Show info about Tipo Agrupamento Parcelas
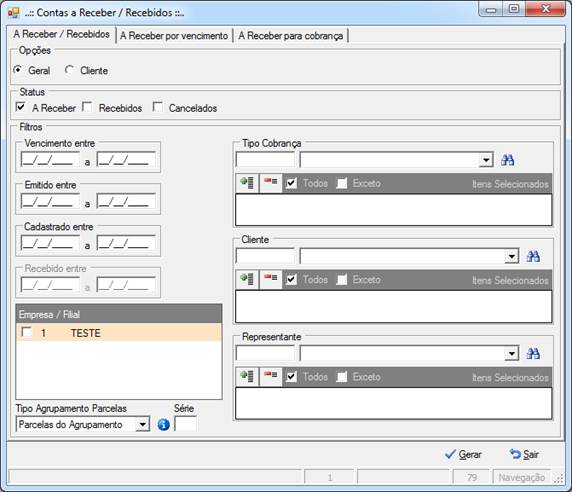This screenshot has width=572, height=492. pyautogui.click(x=163, y=425)
